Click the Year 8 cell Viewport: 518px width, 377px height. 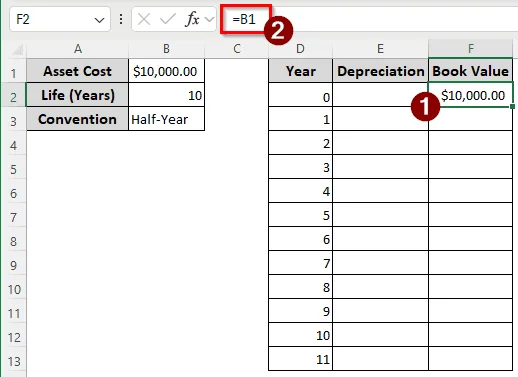300,287
